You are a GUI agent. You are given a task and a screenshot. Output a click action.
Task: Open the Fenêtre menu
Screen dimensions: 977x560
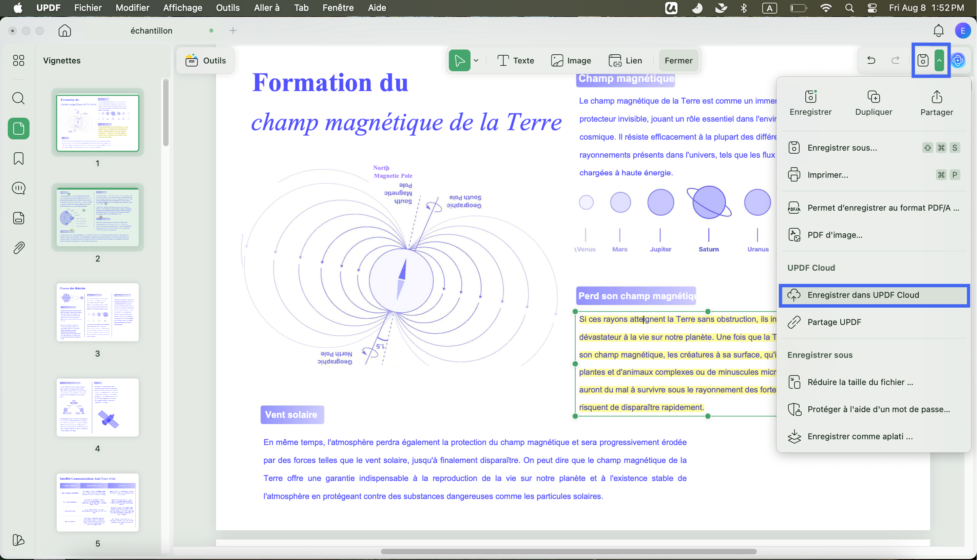[338, 8]
